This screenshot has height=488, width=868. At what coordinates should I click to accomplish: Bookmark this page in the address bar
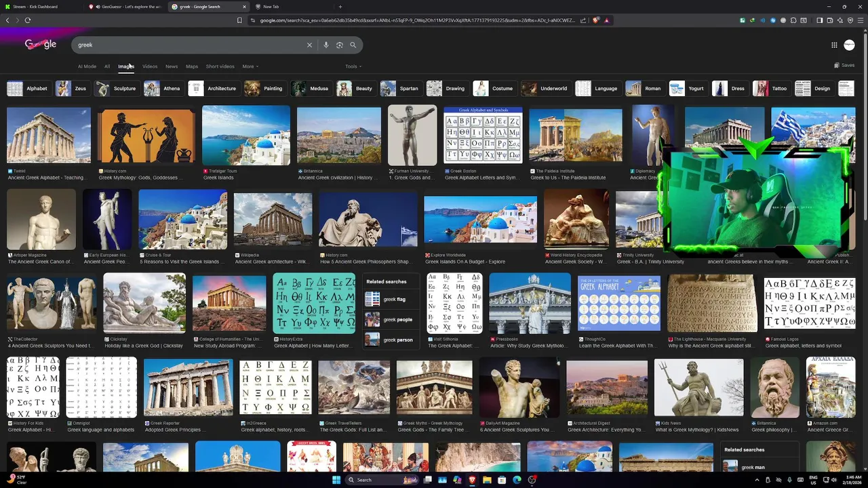click(x=239, y=20)
